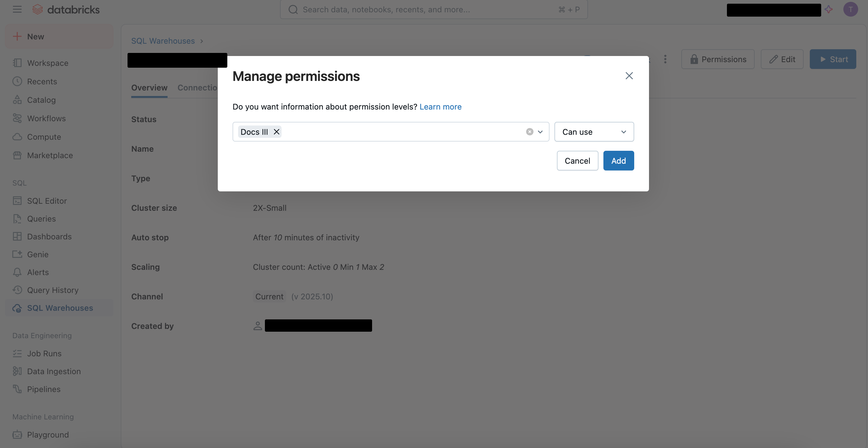Image resolution: width=868 pixels, height=448 pixels.
Task: Cancel the permissions dialog
Action: tap(577, 161)
